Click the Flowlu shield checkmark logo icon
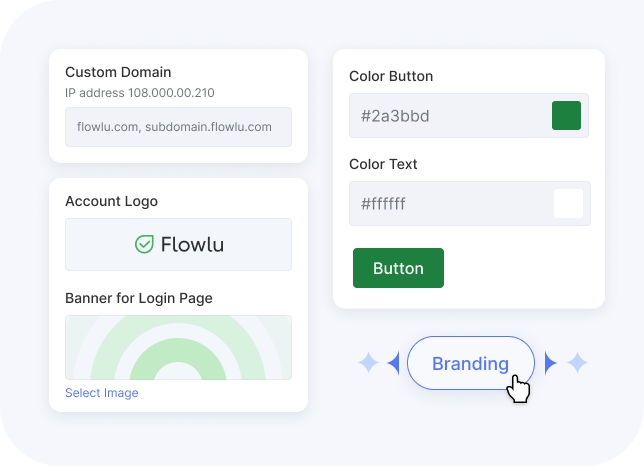The width and height of the screenshot is (644, 466). [144, 244]
